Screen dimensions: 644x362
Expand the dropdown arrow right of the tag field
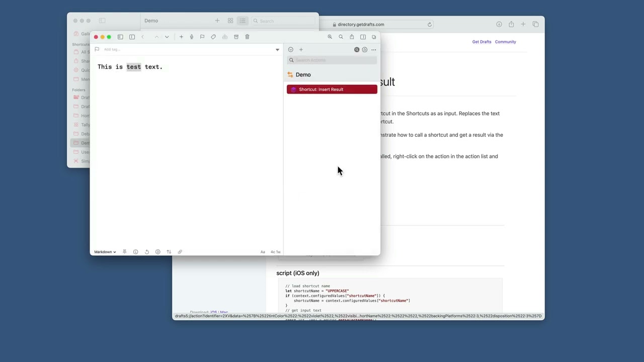tap(277, 50)
